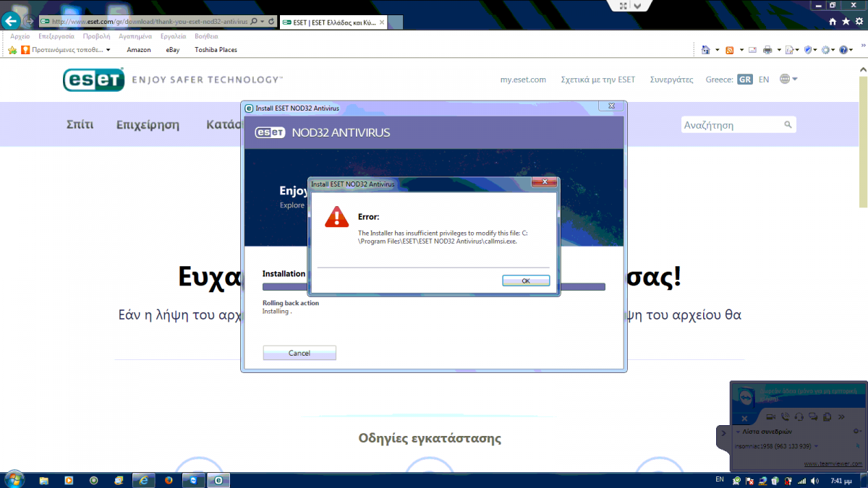Screen dimensions: 868x488
Task: Click the TeamViewer headset audio icon
Action: click(x=799, y=416)
